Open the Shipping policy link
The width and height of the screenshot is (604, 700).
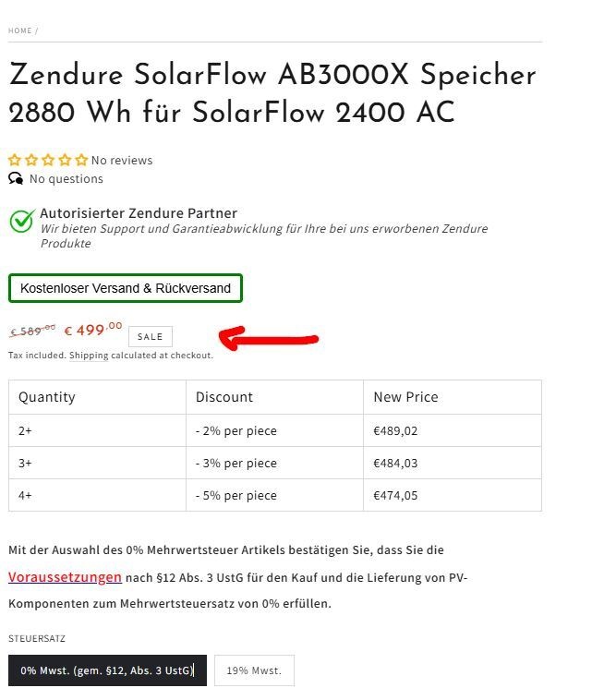coord(89,356)
